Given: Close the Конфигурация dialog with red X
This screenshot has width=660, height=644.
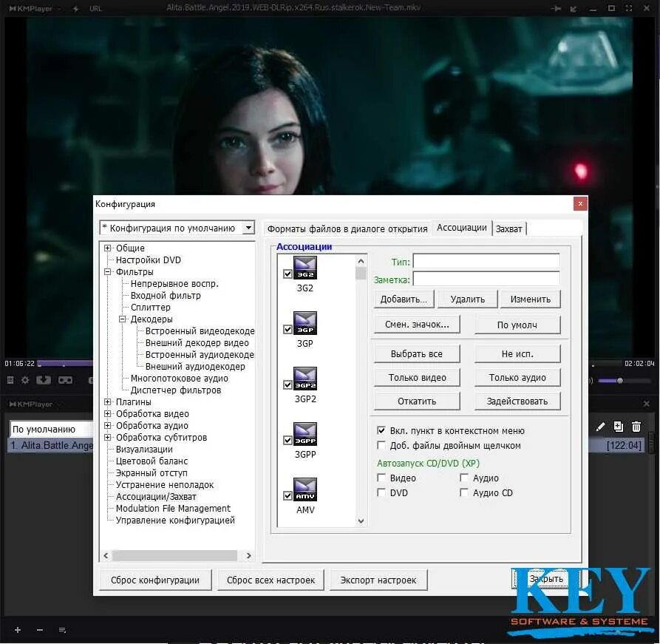Looking at the screenshot, I should (580, 204).
